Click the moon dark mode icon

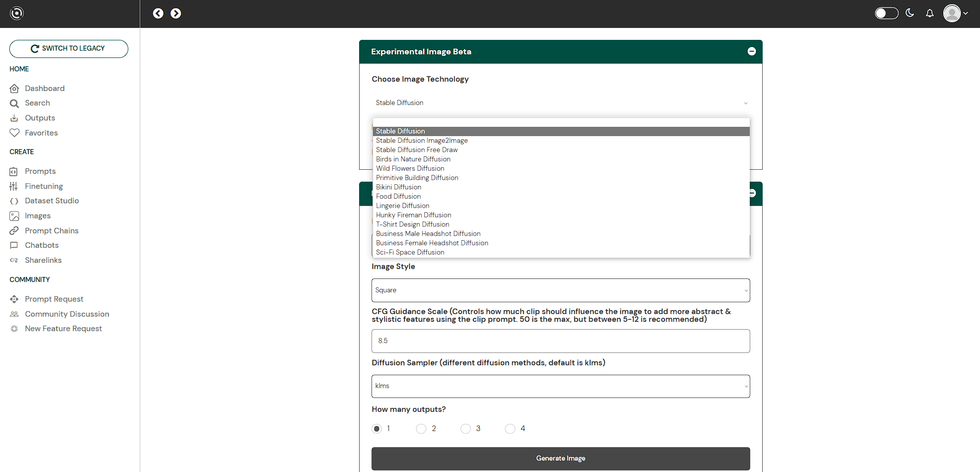pos(910,13)
